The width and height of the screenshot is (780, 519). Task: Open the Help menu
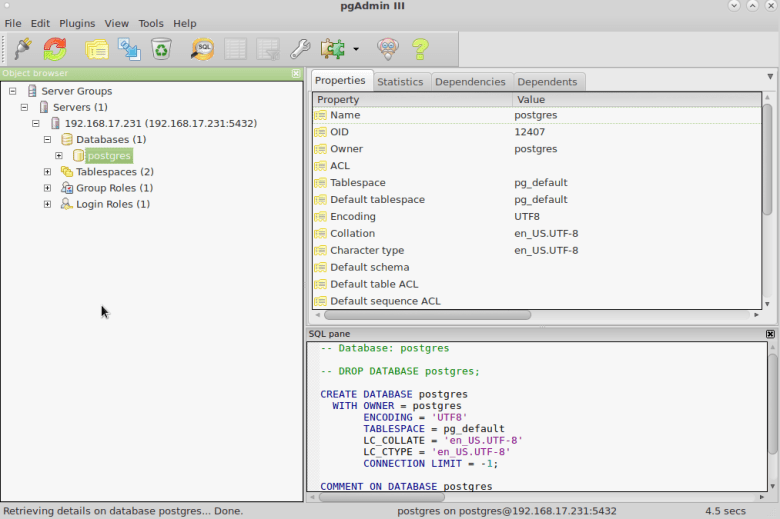coord(185,23)
